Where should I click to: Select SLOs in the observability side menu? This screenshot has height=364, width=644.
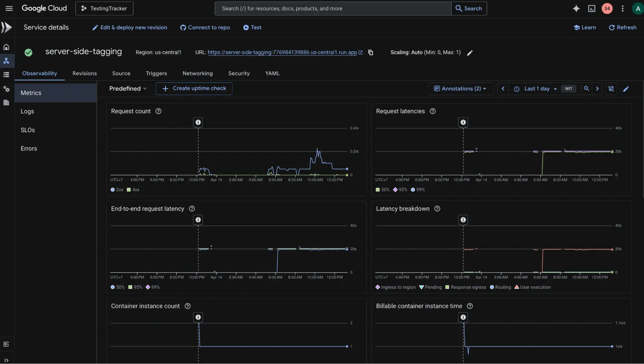click(56, 130)
